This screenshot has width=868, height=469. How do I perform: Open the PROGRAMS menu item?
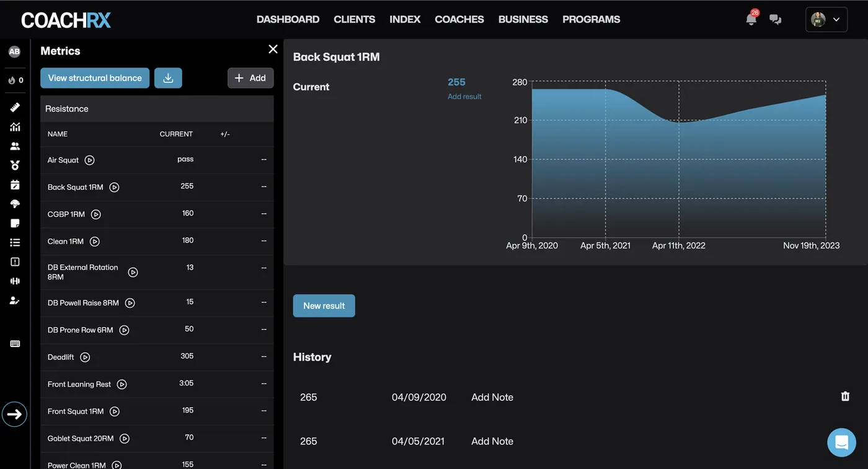pos(591,19)
